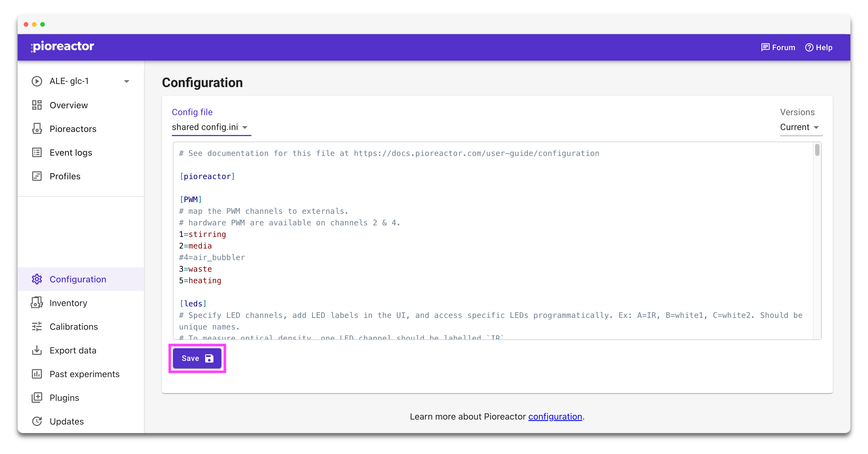The height and width of the screenshot is (454, 868).
Task: Click the Calibrations sliders icon
Action: coord(37,326)
